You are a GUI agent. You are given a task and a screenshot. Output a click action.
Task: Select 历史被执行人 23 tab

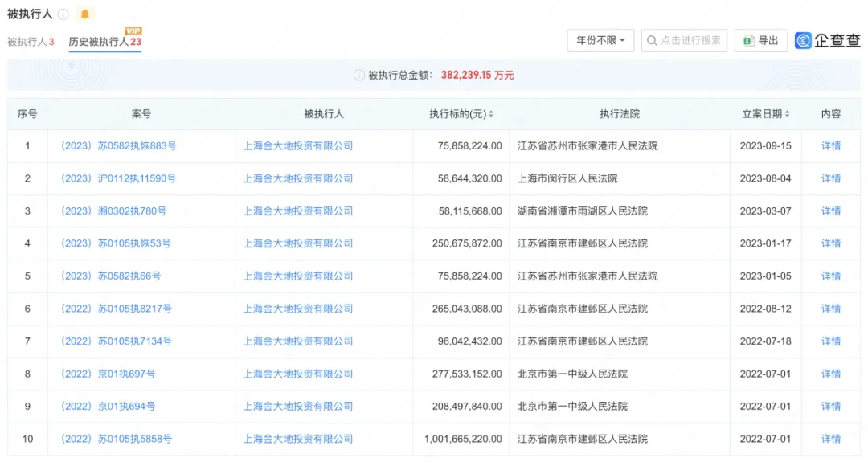(105, 42)
